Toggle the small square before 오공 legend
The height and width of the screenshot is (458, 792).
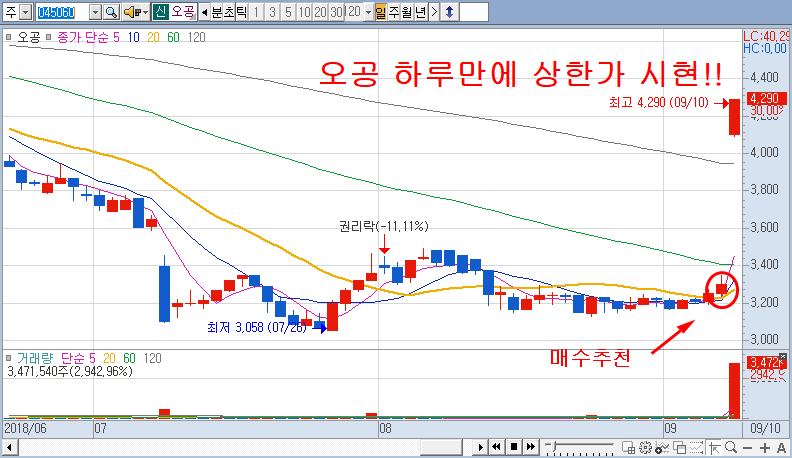click(9, 37)
